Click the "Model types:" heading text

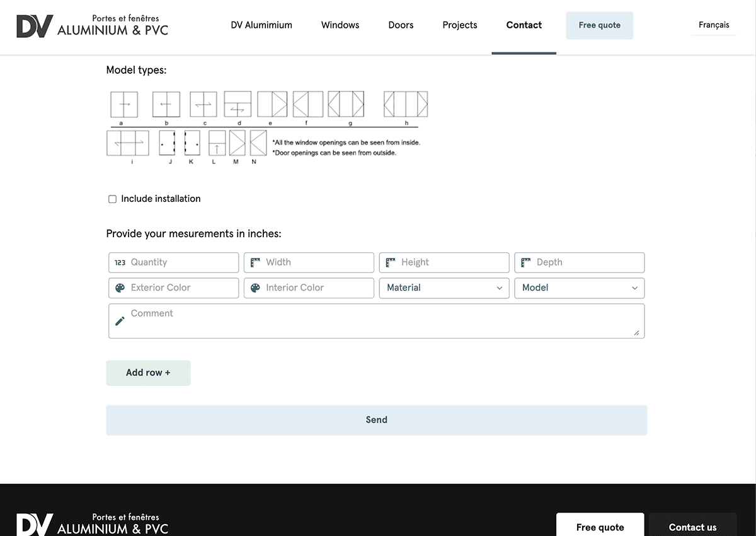pyautogui.click(x=136, y=70)
